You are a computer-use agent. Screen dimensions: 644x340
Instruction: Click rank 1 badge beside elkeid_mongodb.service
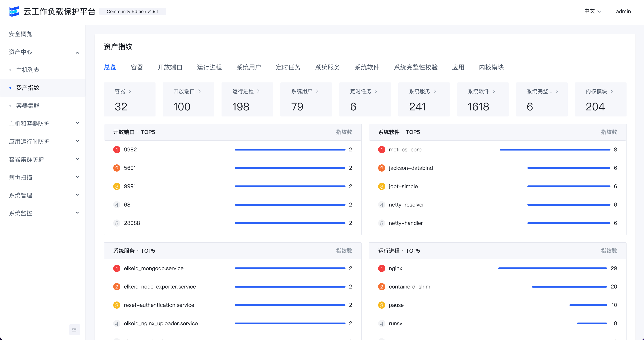117,269
